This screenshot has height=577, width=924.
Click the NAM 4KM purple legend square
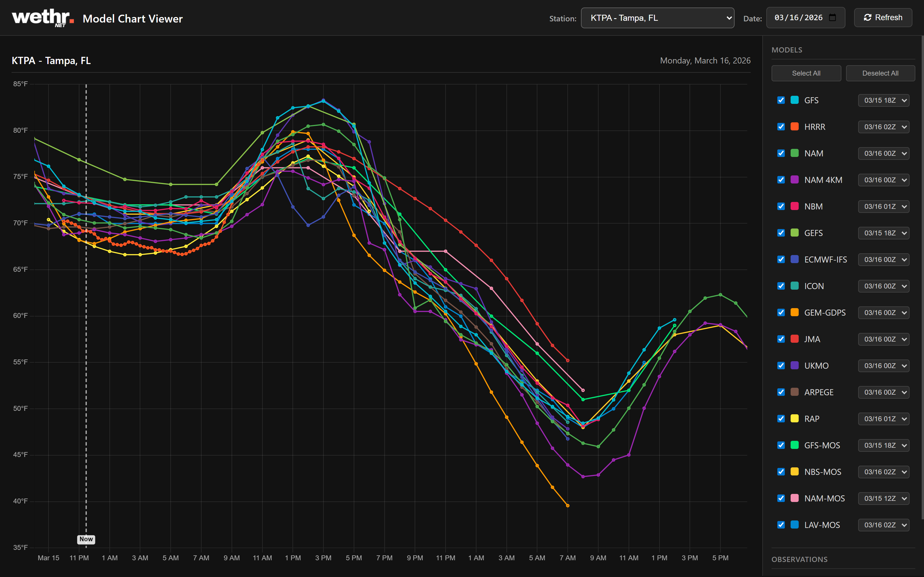tap(795, 180)
